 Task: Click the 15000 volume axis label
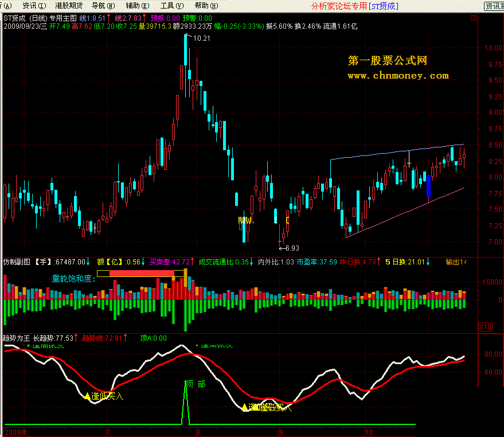tap(492, 282)
